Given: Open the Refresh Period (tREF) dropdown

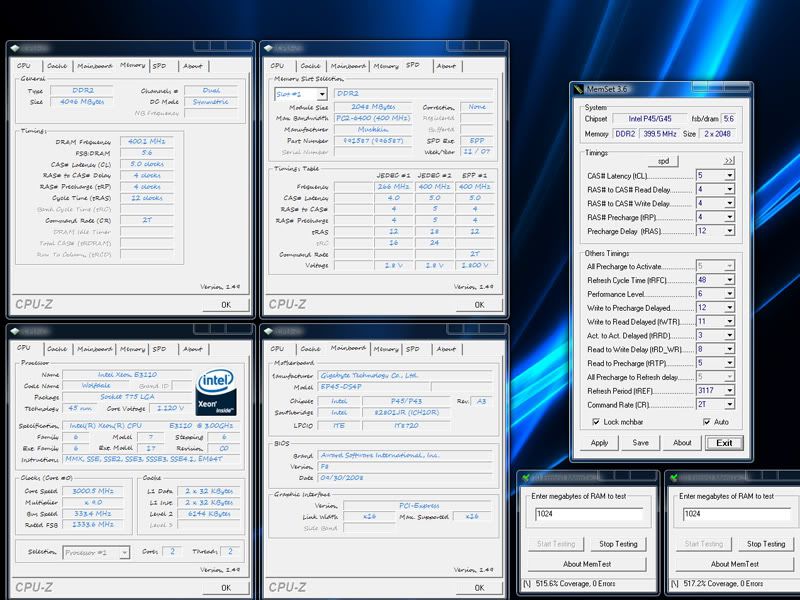Looking at the screenshot, I should click(x=730, y=390).
